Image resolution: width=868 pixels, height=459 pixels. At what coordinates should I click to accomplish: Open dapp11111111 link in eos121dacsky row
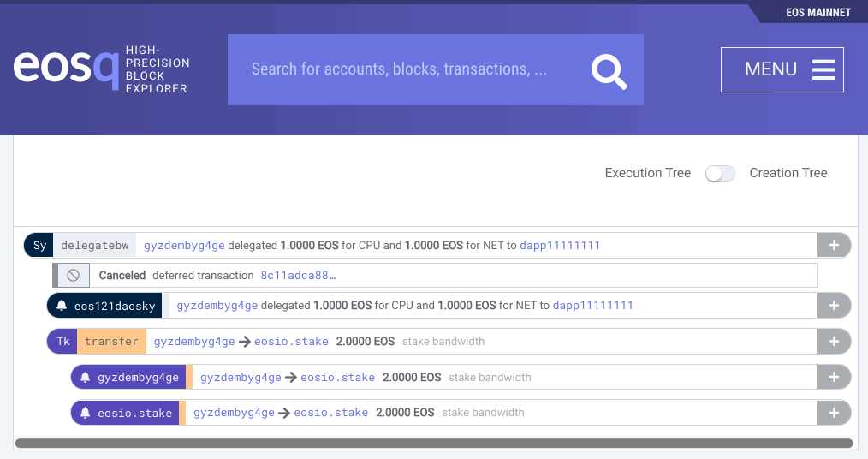pos(593,305)
